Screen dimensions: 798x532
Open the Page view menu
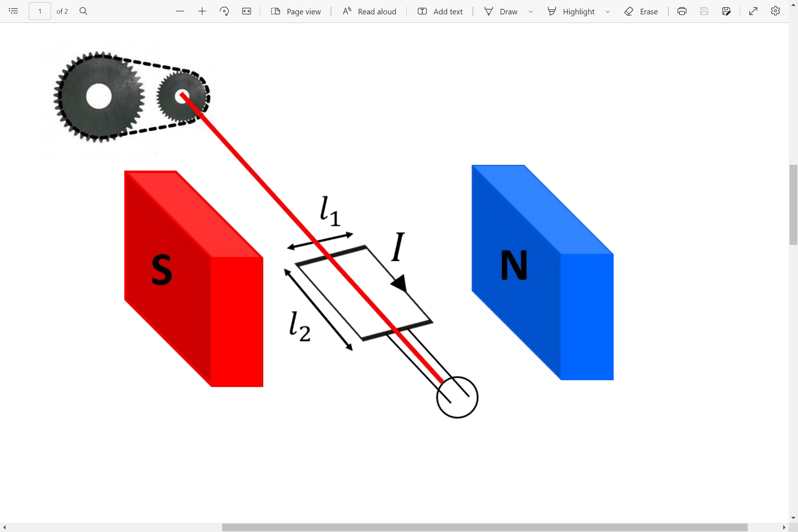click(295, 11)
